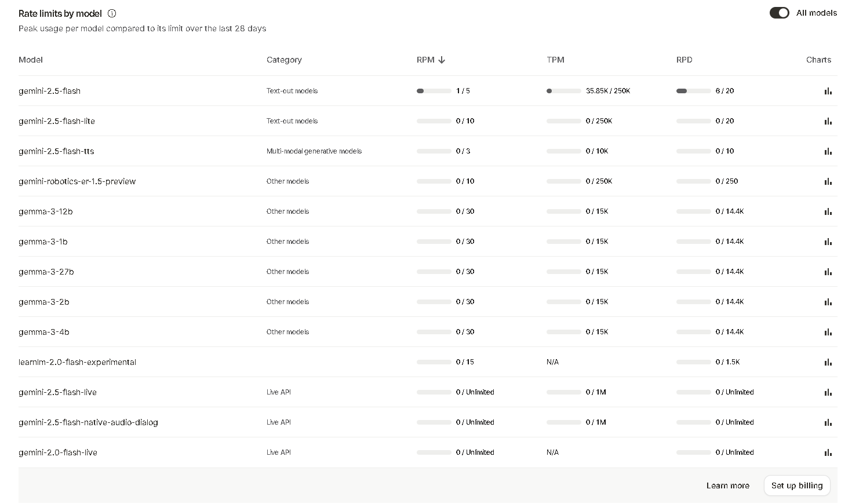
Task: Click the 0 / 1.5K RPD value
Action: pyautogui.click(x=728, y=362)
